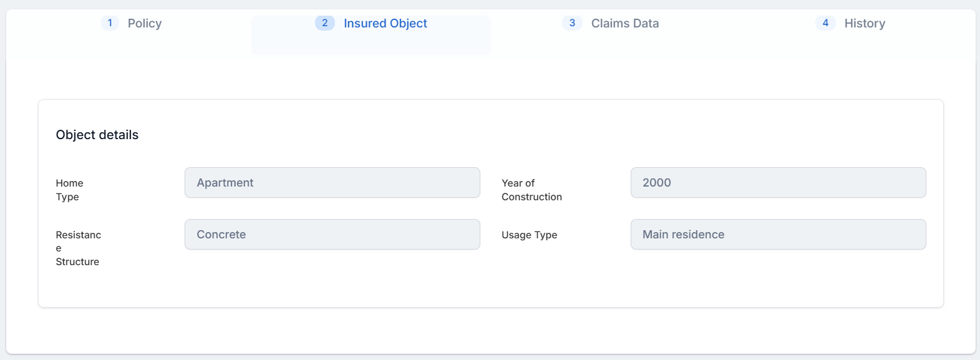Image resolution: width=980 pixels, height=360 pixels.
Task: Click the step 1 number badge
Action: pos(110,23)
